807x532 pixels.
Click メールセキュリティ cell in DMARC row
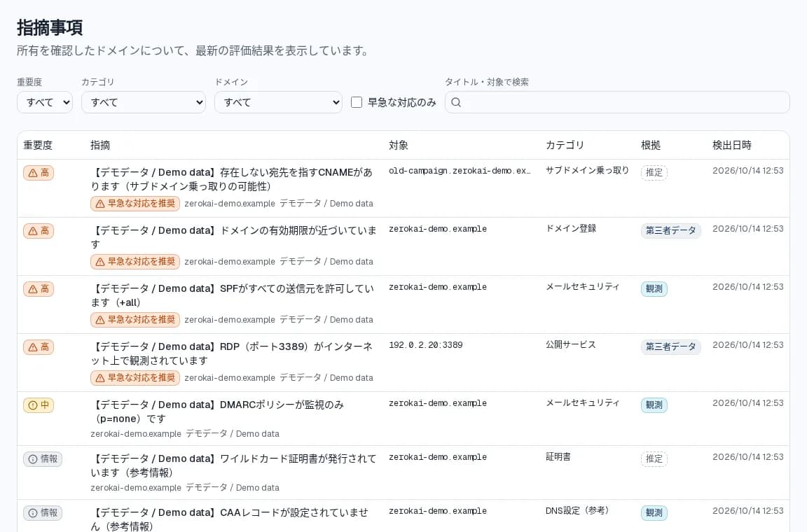click(x=583, y=403)
